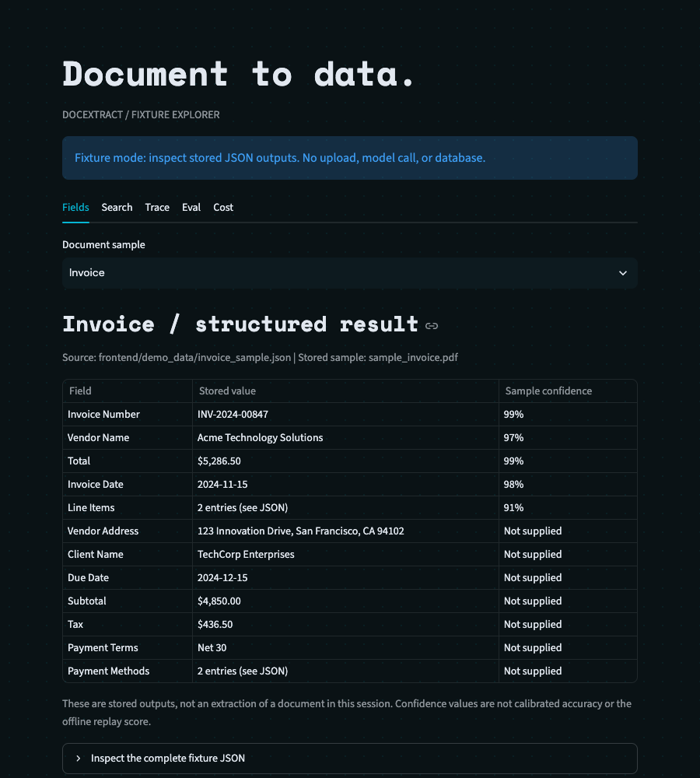Click the stored outputs disclaimer note
Screen dimensions: 700x778
[x=347, y=713]
